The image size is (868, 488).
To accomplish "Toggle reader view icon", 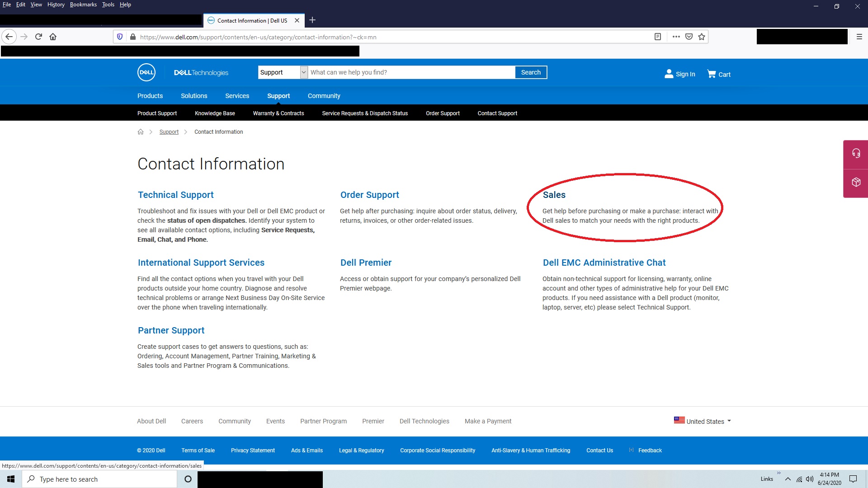I will (x=658, y=37).
